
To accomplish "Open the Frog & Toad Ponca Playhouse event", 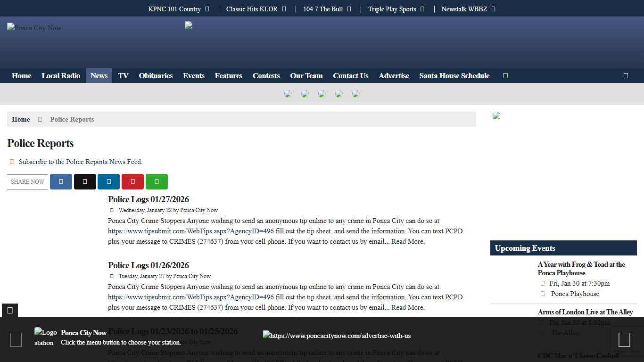I will (581, 268).
